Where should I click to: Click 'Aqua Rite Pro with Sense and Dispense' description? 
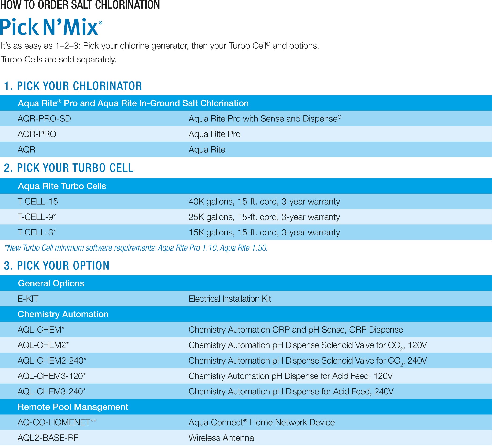(x=265, y=119)
